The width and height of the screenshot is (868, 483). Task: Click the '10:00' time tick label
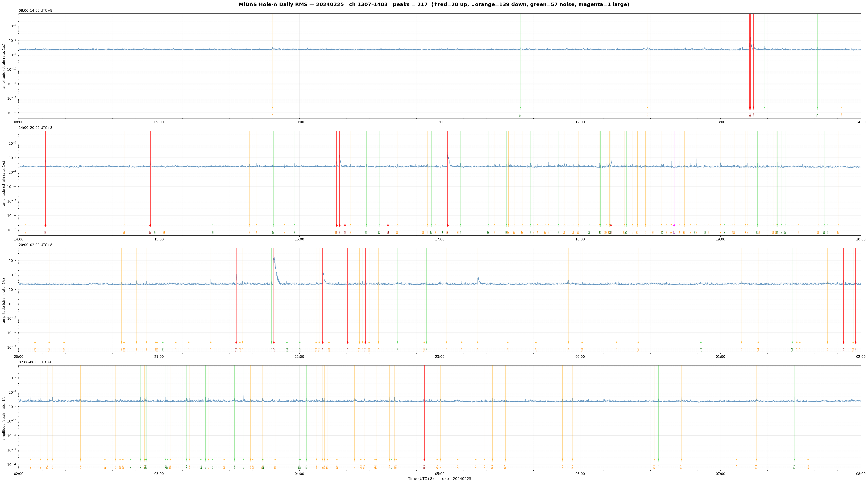pos(299,122)
